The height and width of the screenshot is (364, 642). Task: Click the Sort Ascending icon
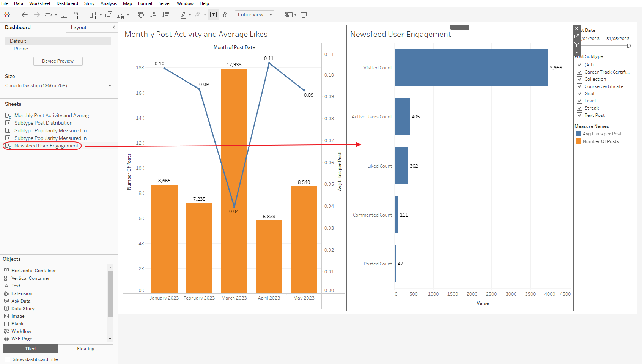[x=154, y=15]
